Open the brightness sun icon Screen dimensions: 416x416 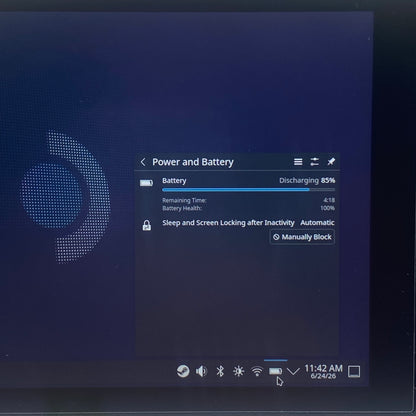click(x=238, y=371)
